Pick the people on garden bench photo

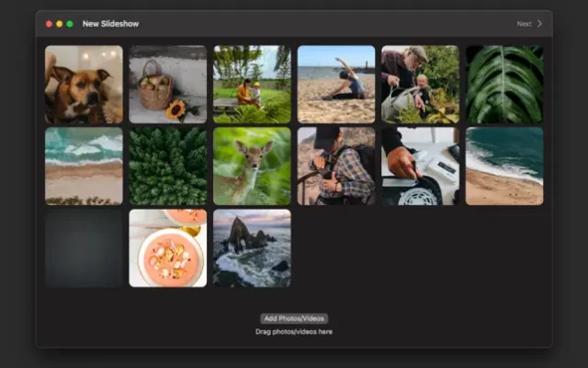click(252, 85)
